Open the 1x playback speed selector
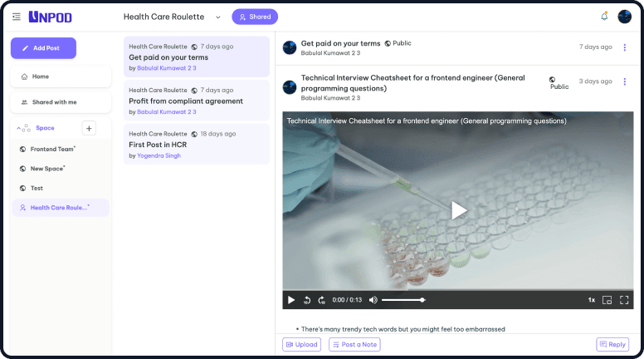This screenshot has height=359, width=644. coord(592,300)
